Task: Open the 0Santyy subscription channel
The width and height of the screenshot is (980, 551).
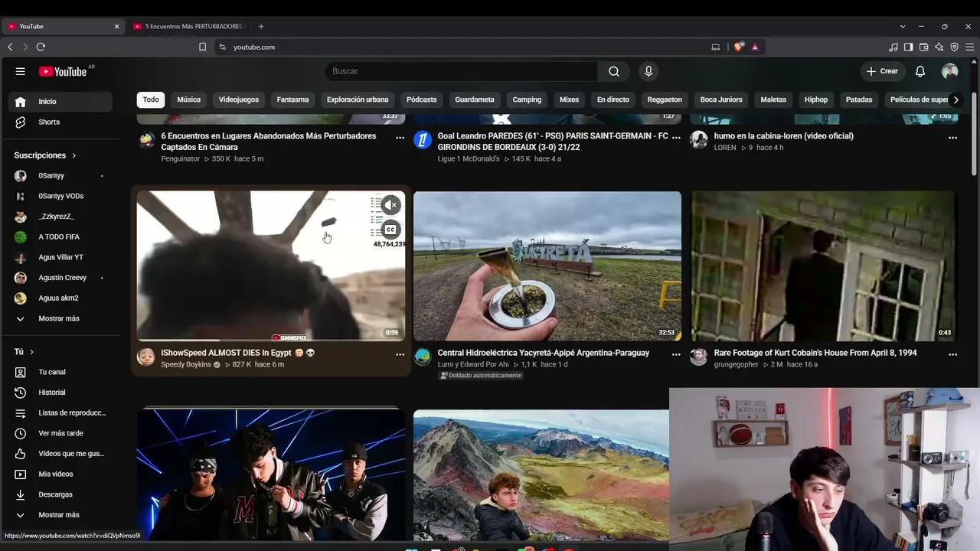Action: click(60, 176)
